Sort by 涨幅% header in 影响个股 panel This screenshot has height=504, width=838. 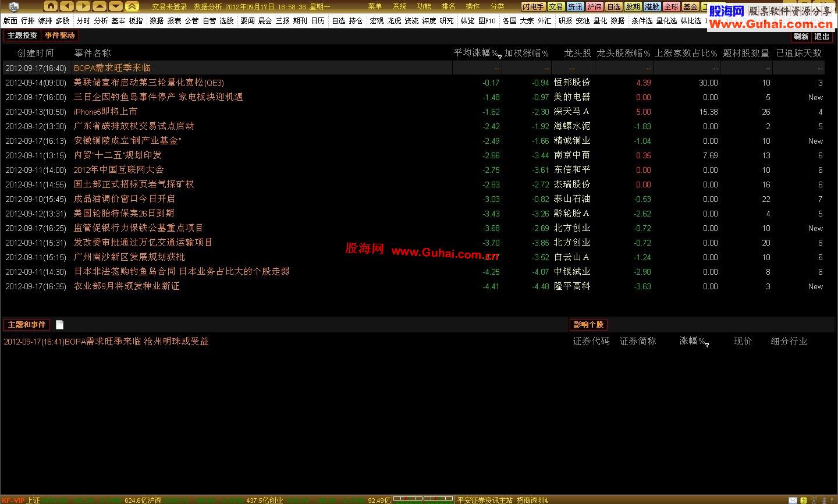pos(693,341)
